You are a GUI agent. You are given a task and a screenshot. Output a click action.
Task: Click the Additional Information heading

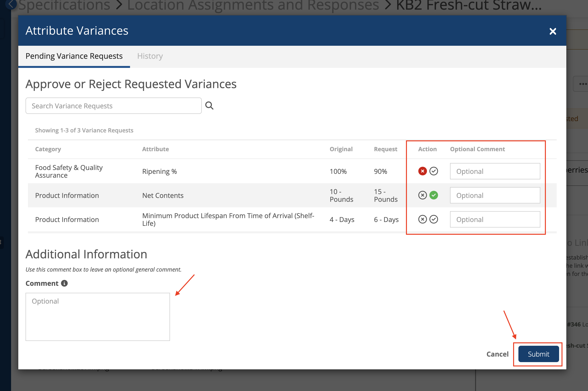[x=86, y=254]
